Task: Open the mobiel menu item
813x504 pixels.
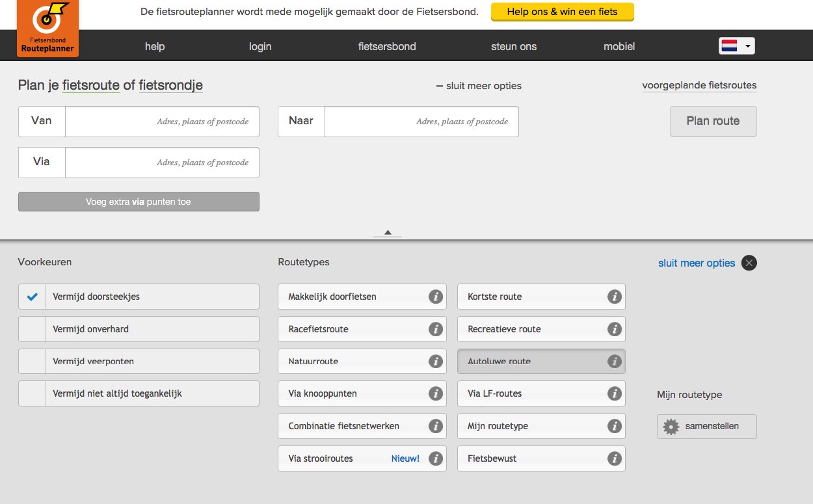Action: pos(619,46)
